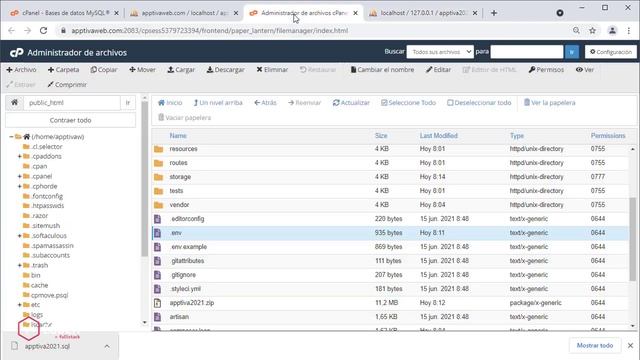Click Contraer todo button

[70, 120]
